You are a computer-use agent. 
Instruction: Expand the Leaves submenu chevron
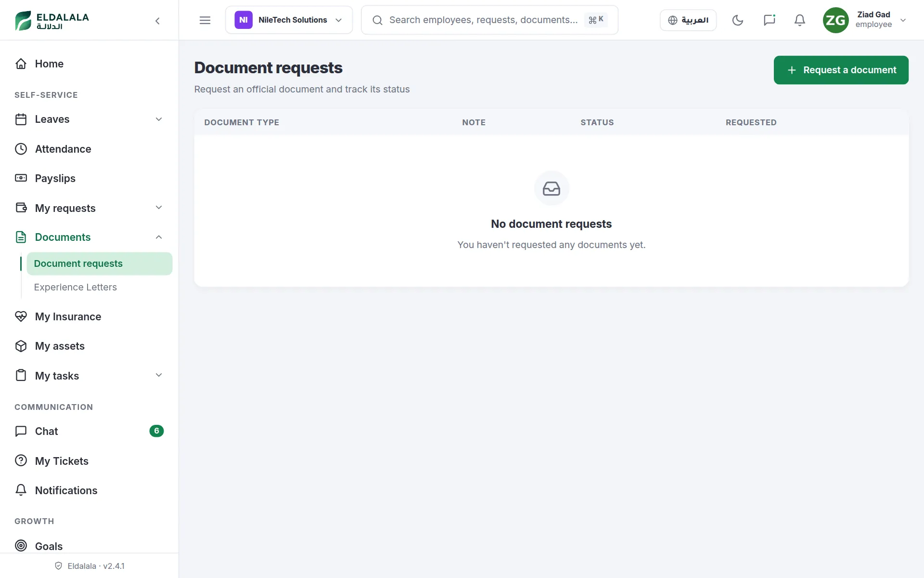tap(159, 119)
